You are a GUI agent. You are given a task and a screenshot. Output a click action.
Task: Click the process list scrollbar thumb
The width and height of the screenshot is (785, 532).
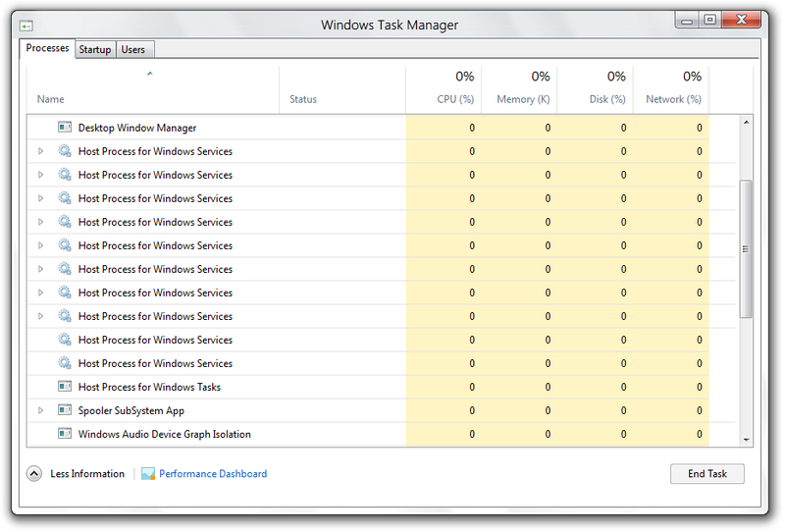pos(746,248)
